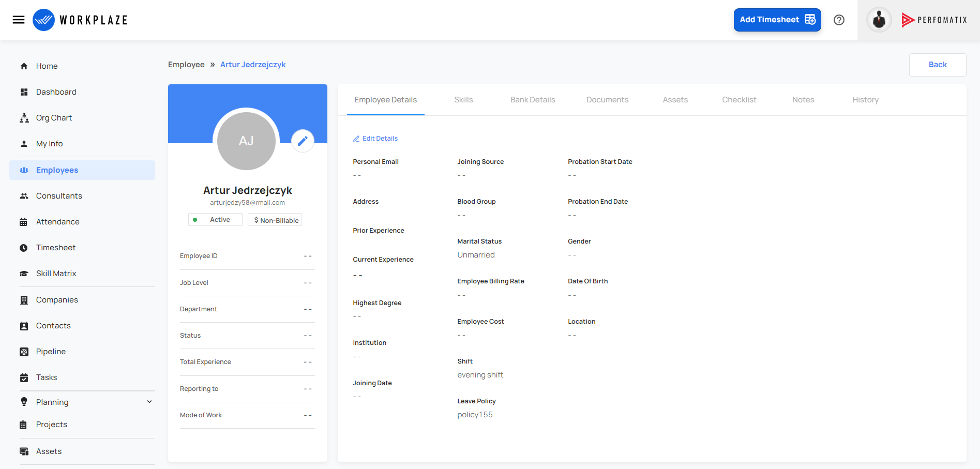Go to the Documents tab
980x469 pixels.
coord(608,100)
